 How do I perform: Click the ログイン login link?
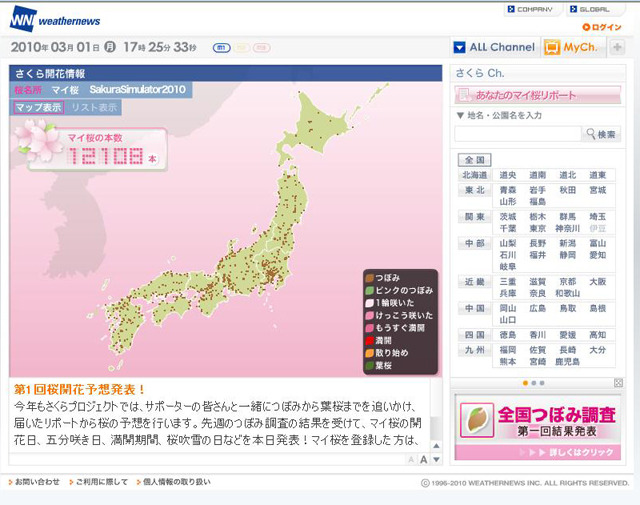click(606, 27)
